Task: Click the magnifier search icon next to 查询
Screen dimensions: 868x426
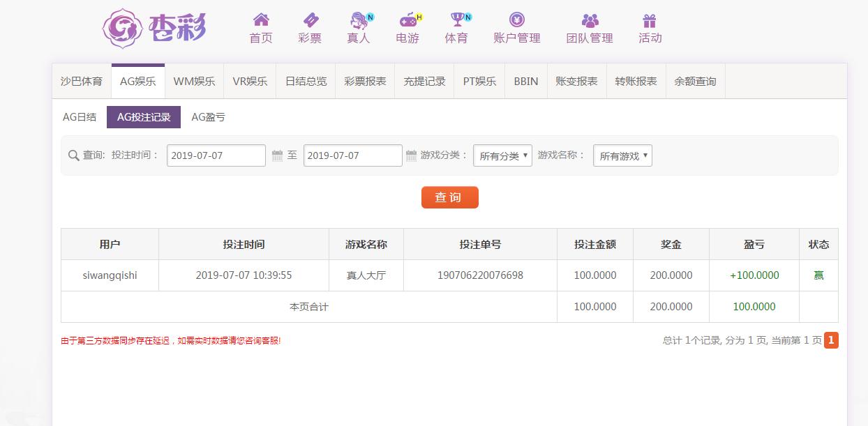Action: pyautogui.click(x=73, y=155)
